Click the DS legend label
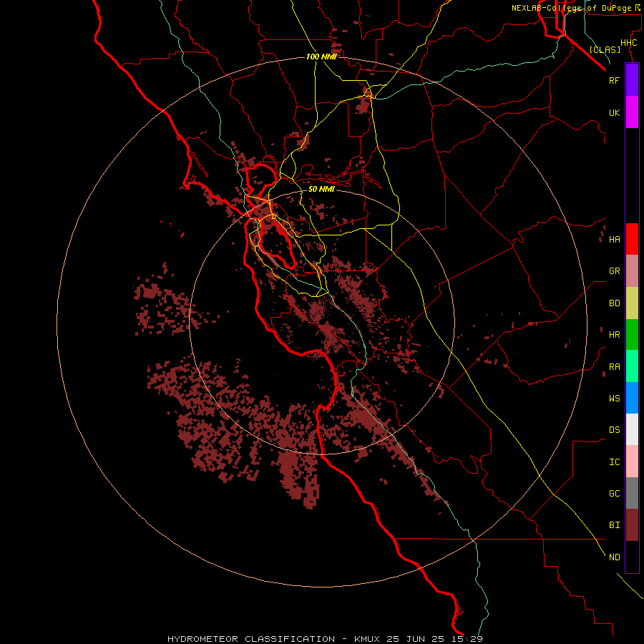Viewport: 644px width, 644px height. [x=615, y=430]
